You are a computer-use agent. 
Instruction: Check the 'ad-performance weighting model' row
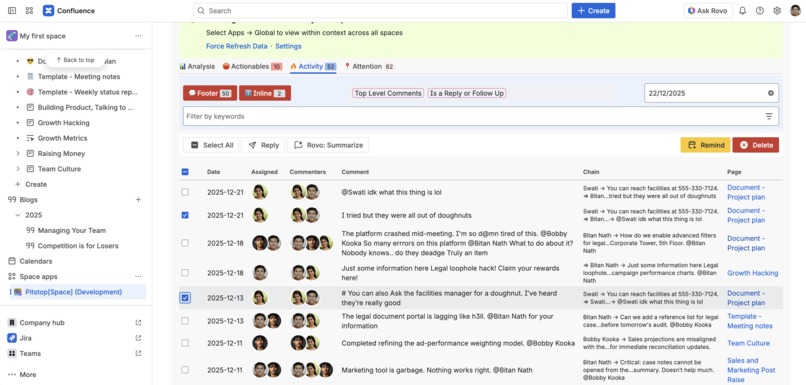185,343
